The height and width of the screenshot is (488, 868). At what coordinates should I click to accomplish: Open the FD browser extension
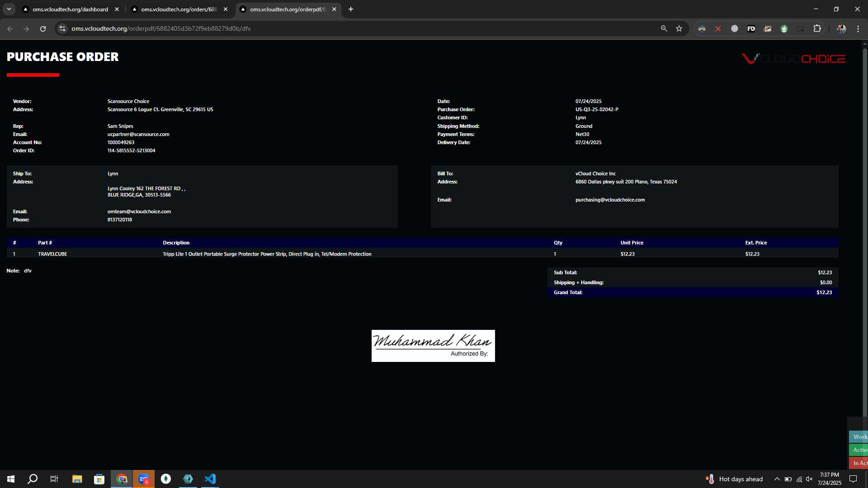[x=751, y=28]
